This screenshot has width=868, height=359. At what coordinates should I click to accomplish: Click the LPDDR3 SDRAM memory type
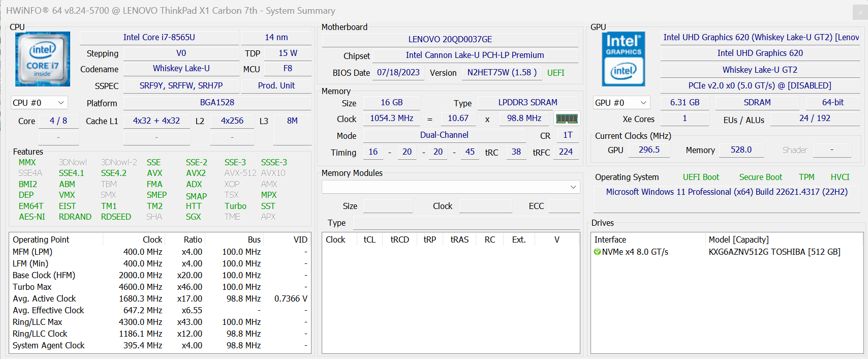528,102
